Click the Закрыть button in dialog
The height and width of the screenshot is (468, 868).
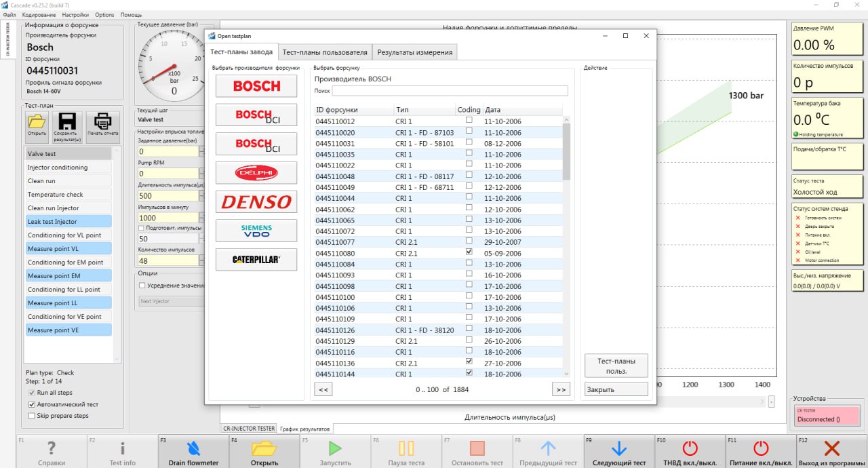click(x=616, y=389)
